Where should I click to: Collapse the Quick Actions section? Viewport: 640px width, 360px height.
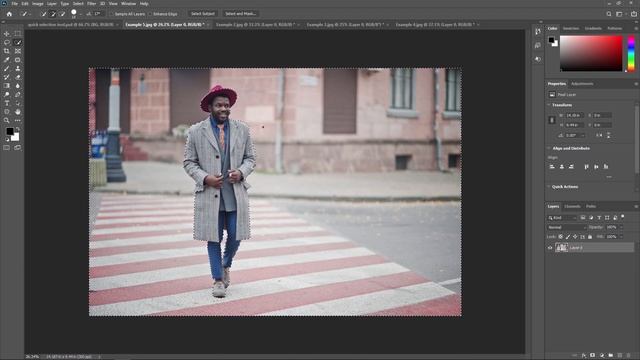point(549,187)
